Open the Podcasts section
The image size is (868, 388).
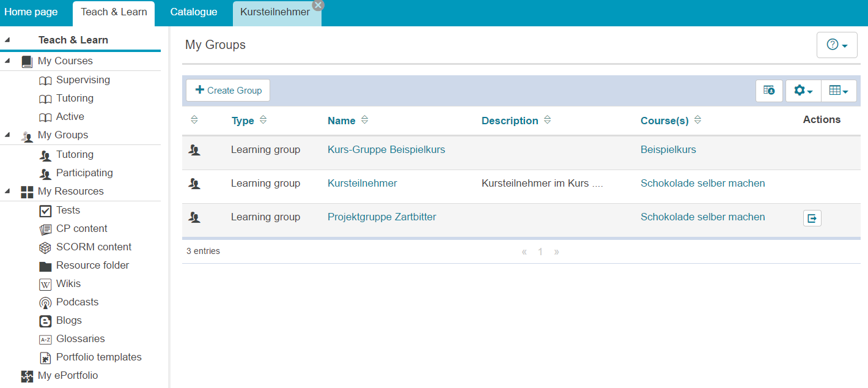tap(45, 302)
